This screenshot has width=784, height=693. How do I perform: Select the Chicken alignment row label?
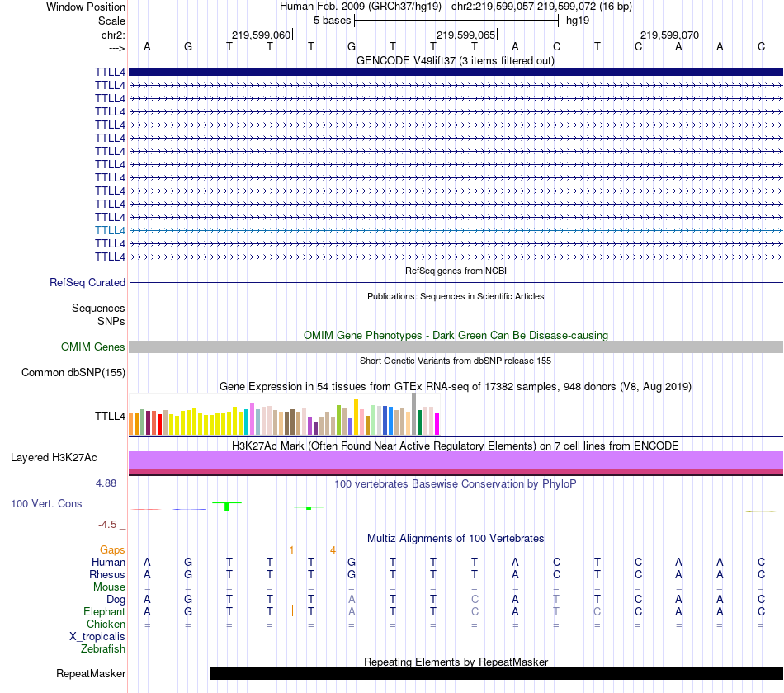(106, 624)
